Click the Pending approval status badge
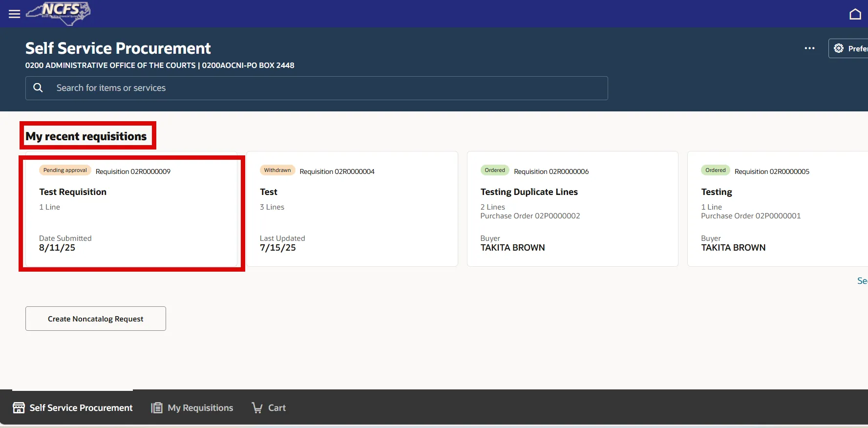Image resolution: width=868 pixels, height=428 pixels. [65, 171]
